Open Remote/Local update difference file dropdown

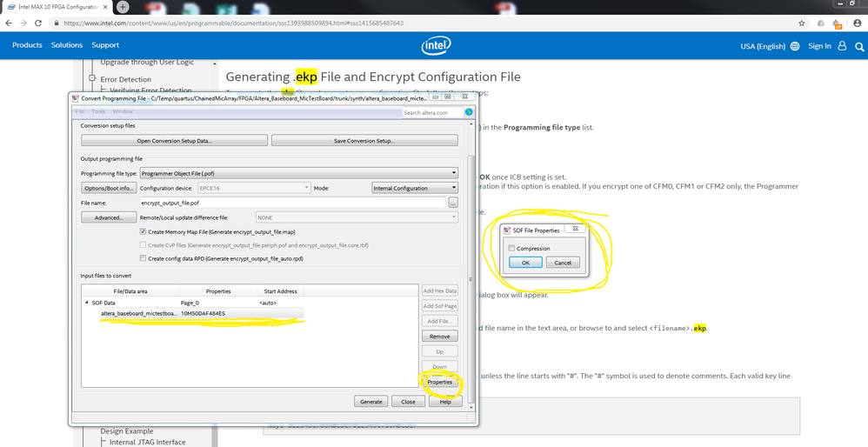click(x=357, y=217)
